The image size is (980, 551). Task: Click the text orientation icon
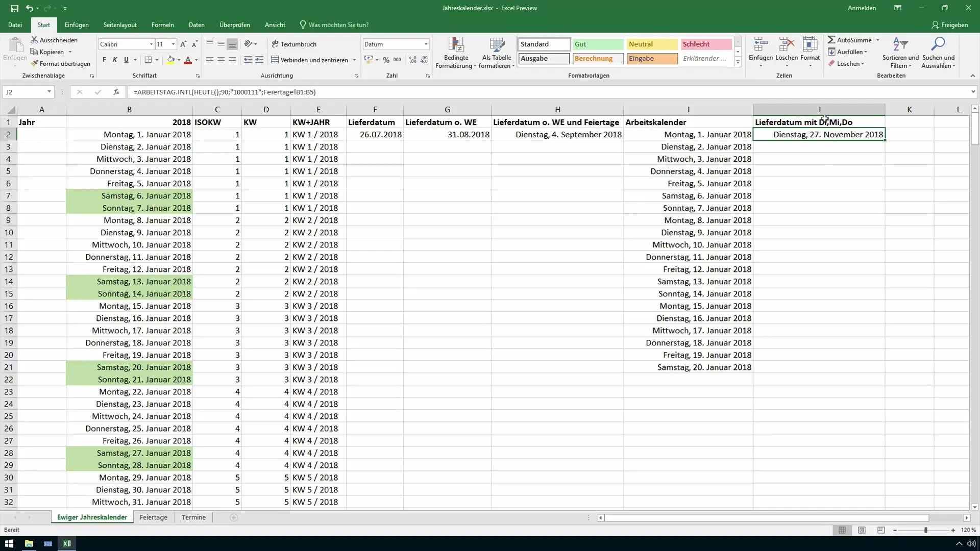click(x=249, y=44)
